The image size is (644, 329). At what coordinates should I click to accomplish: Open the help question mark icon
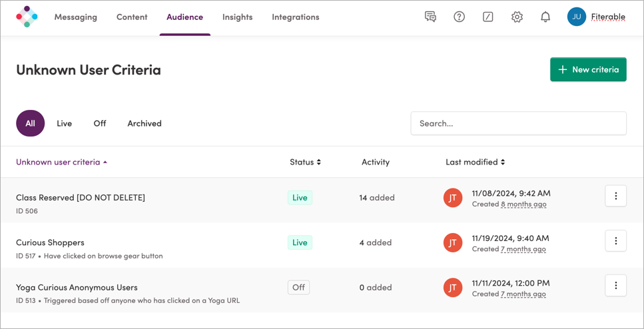459,17
